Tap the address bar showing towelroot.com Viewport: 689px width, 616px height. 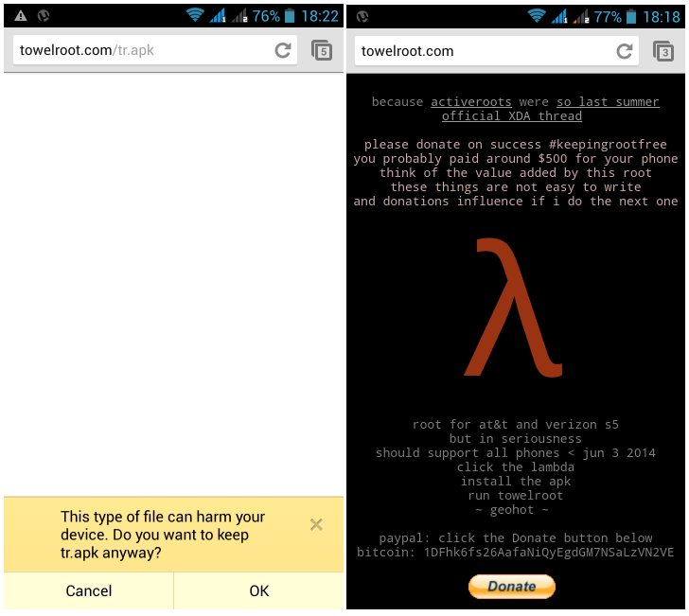(x=497, y=51)
